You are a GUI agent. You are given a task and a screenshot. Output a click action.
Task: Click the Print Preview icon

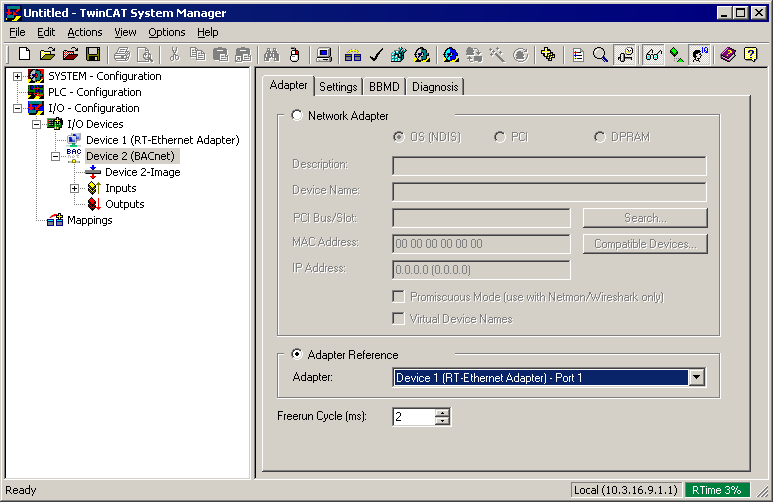145,54
